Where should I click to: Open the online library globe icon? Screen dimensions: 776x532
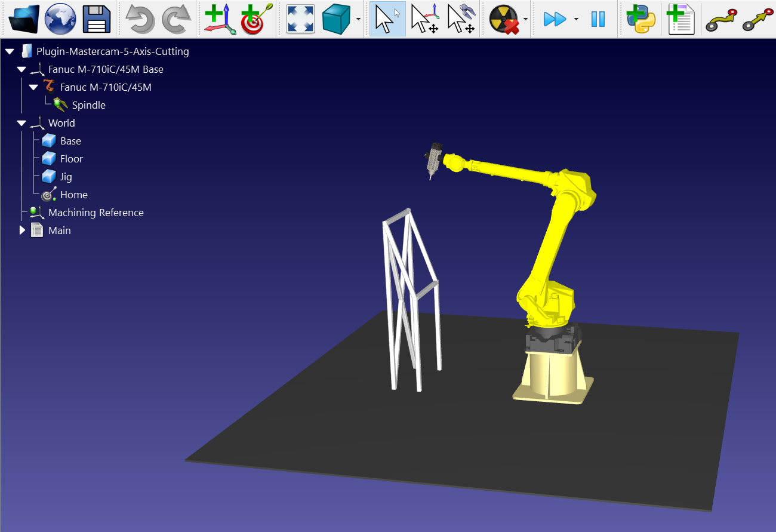[60, 19]
